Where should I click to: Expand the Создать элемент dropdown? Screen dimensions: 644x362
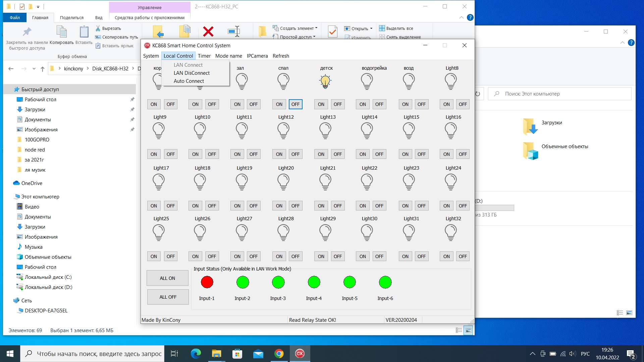point(316,28)
